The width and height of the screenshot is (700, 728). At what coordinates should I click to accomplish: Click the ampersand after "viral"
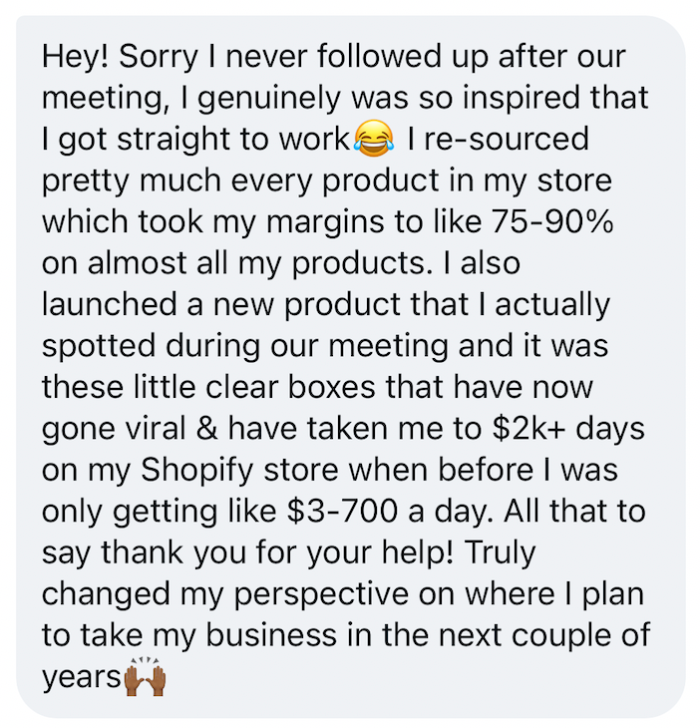tap(207, 429)
